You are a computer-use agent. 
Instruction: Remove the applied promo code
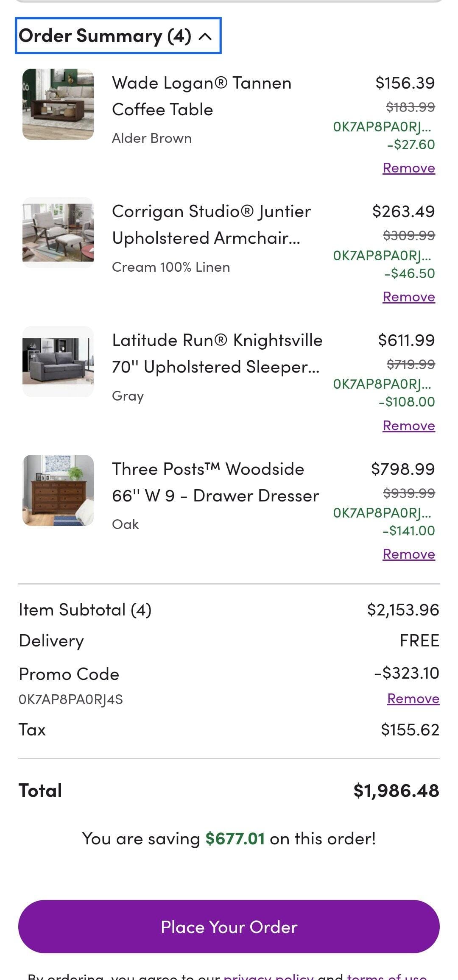click(413, 699)
